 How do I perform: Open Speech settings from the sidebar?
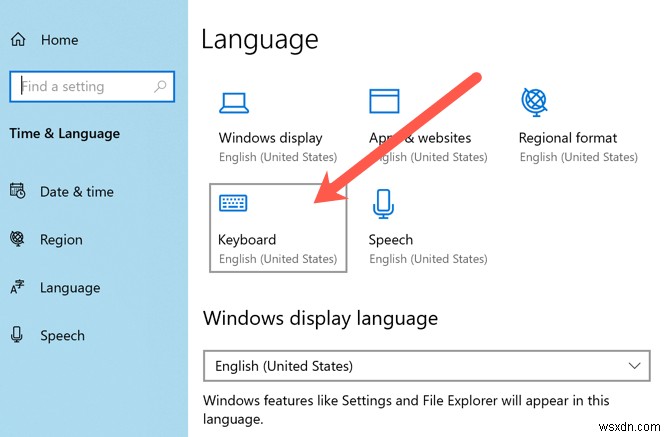point(62,335)
